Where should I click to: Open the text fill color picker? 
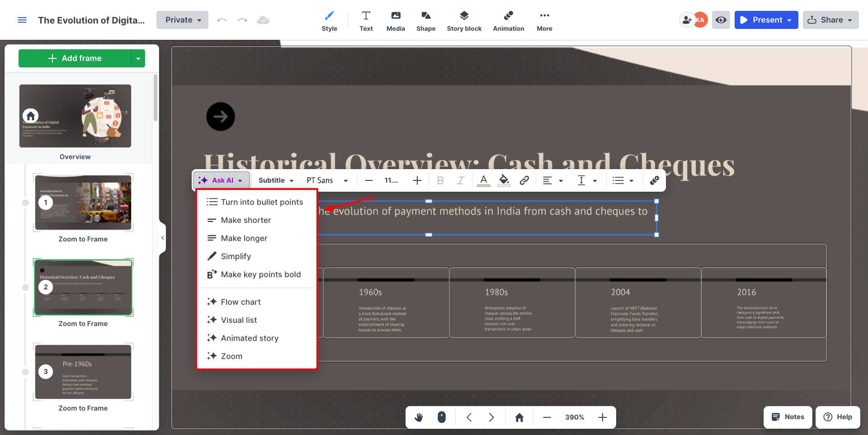coord(504,180)
